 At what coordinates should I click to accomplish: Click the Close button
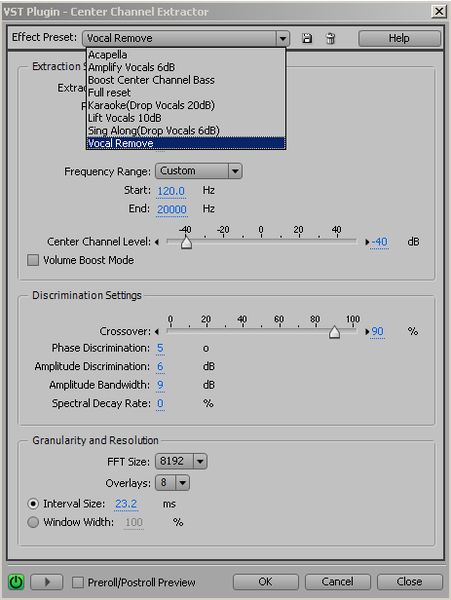tap(409, 582)
